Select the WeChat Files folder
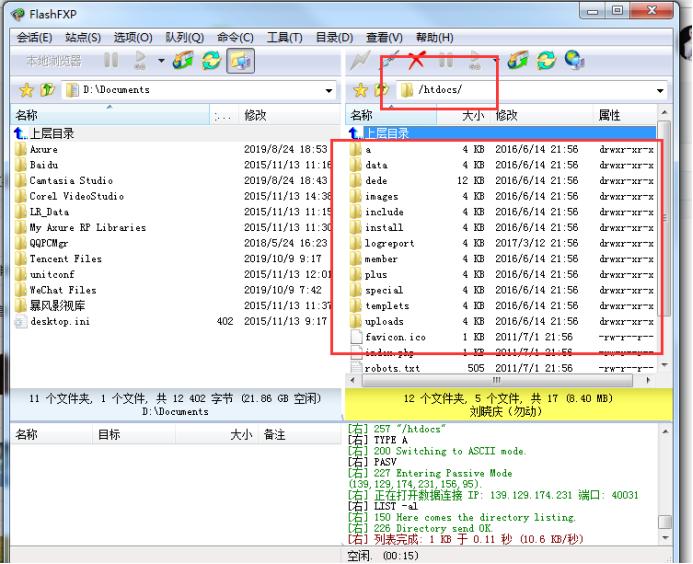Image resolution: width=693 pixels, height=564 pixels. 63,290
